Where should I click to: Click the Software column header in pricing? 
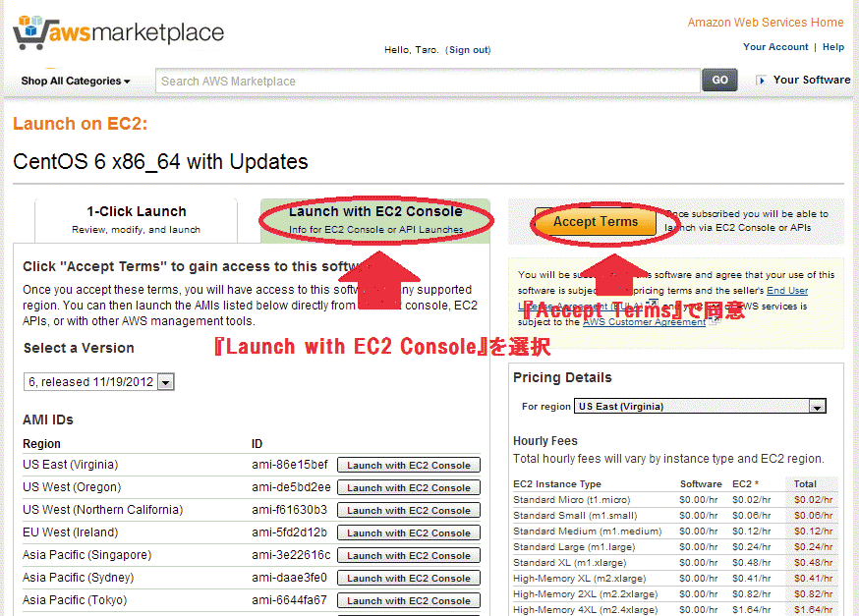pos(701,484)
